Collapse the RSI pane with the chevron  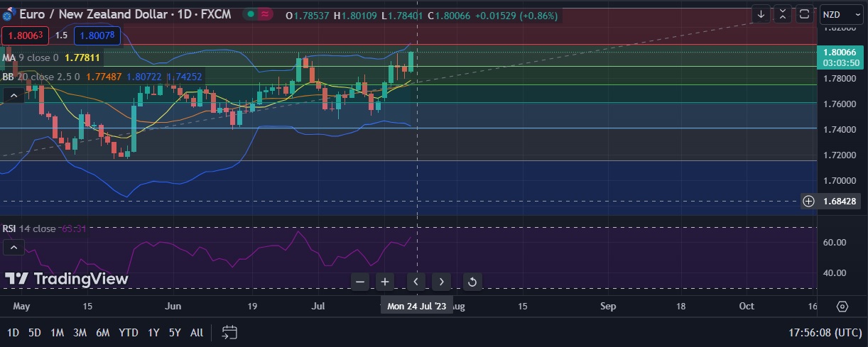tap(12, 248)
